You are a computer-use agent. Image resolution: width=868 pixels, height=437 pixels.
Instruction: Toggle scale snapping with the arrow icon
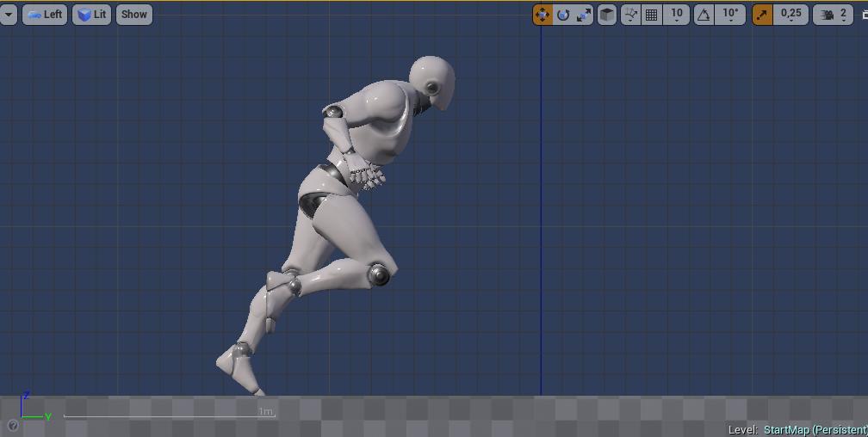tap(762, 15)
